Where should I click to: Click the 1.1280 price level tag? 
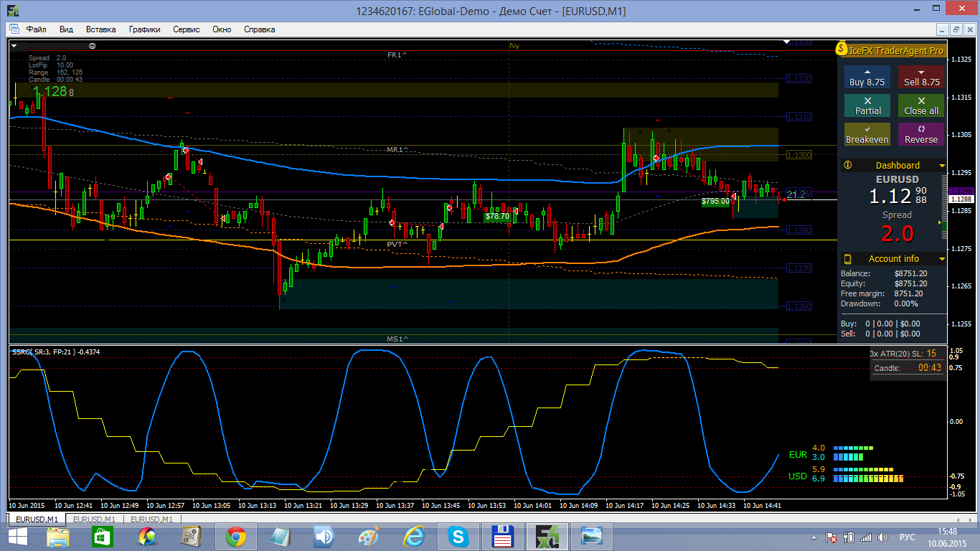click(x=799, y=230)
